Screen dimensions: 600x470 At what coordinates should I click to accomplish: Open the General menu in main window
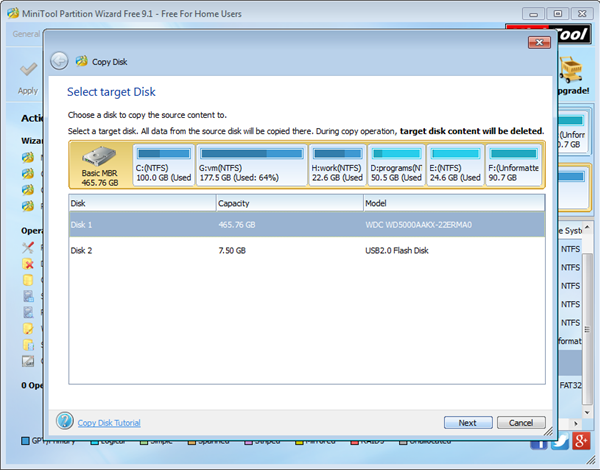pyautogui.click(x=26, y=34)
